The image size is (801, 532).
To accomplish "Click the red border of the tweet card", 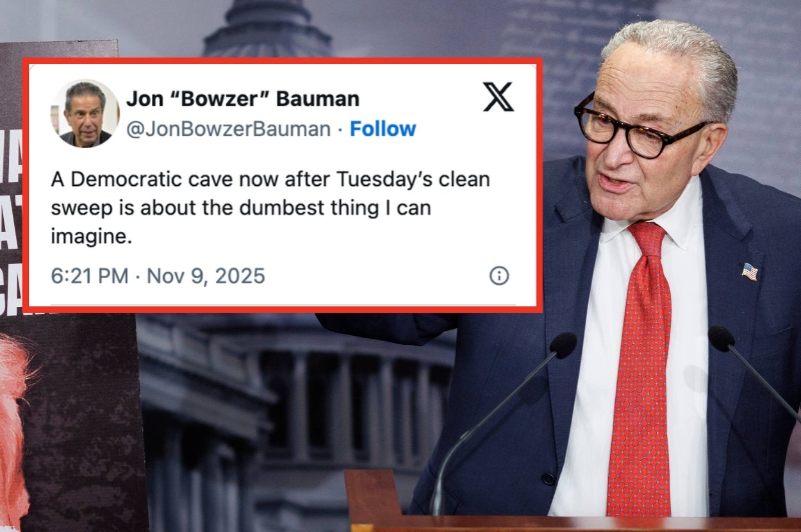I will (282, 60).
